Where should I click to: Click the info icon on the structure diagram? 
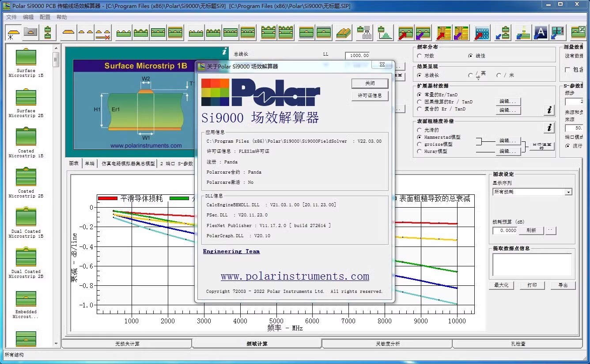[224, 51]
